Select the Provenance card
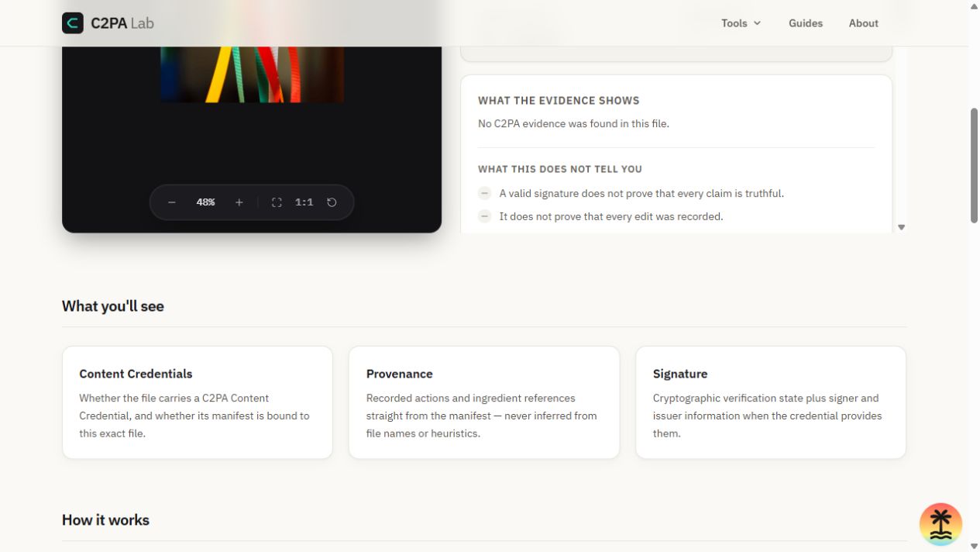The width and height of the screenshot is (980, 552). [484, 402]
